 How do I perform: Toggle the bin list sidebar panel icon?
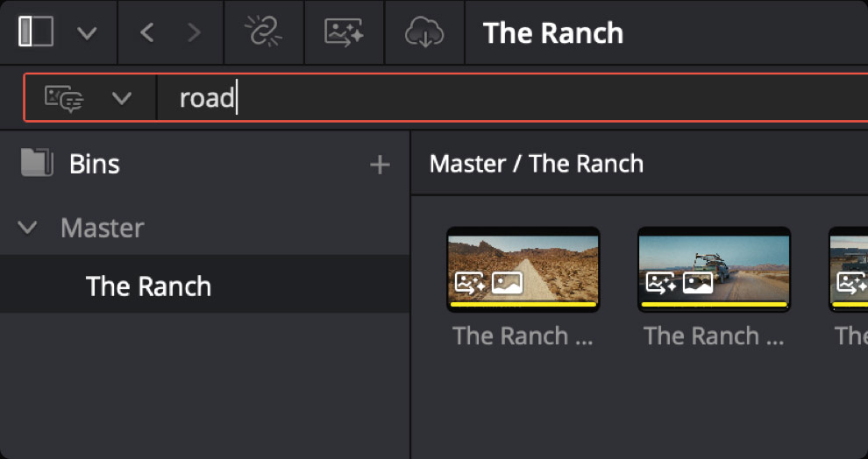[x=36, y=32]
